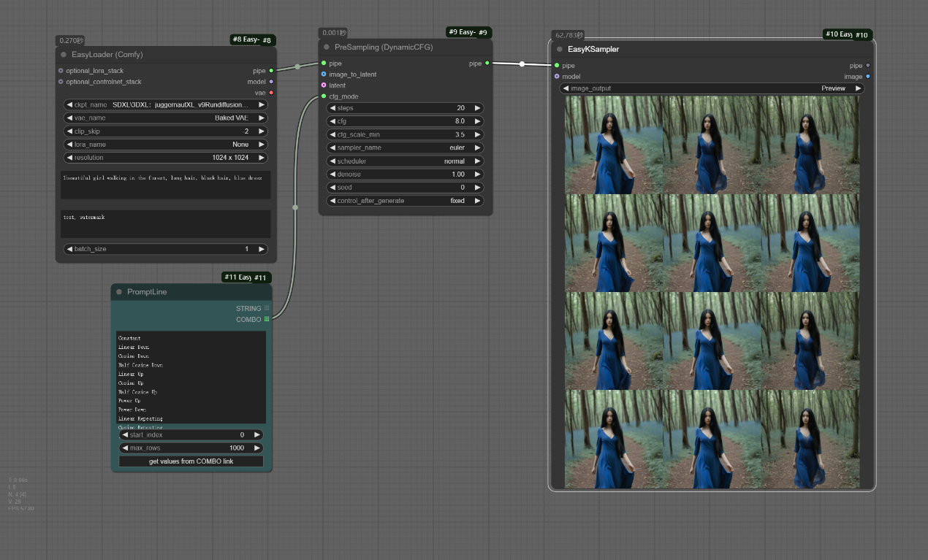The width and height of the screenshot is (928, 560).
Task: Click the model input socket on EasyKSampler
Action: (557, 76)
